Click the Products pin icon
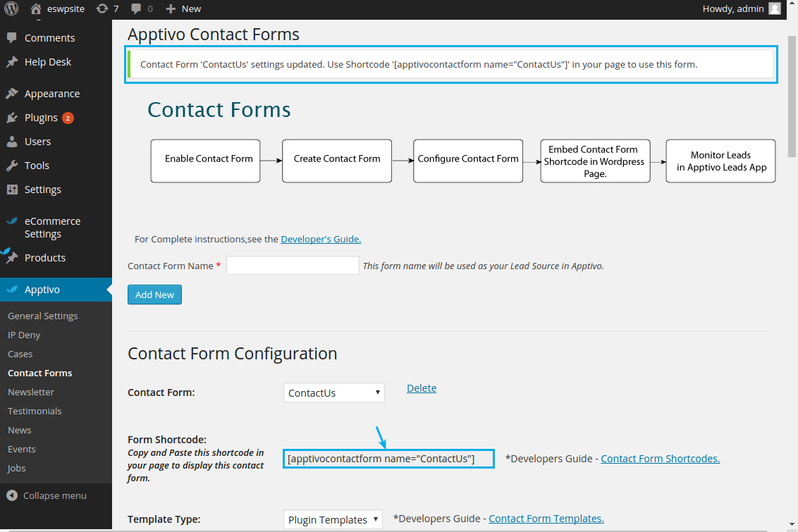798x532 pixels. click(12, 257)
